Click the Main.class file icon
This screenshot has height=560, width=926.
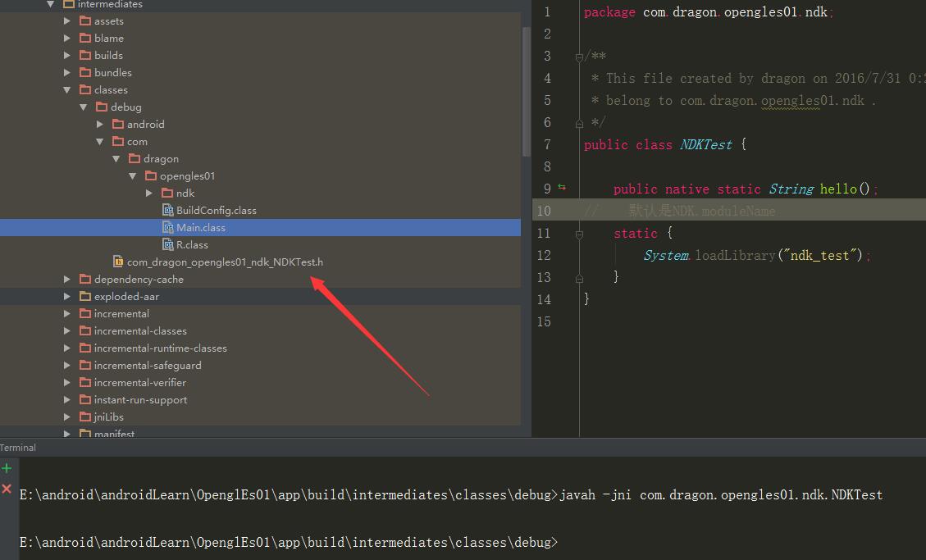[x=167, y=227]
